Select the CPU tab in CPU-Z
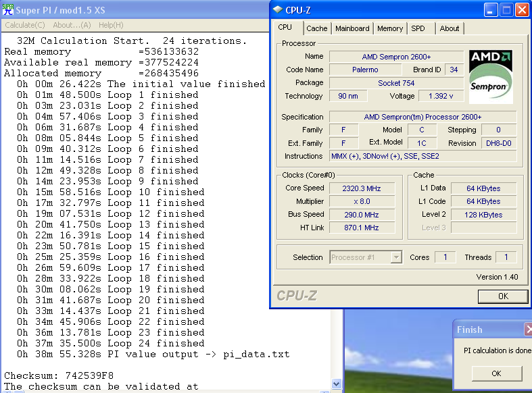532x393 pixels. tap(285, 28)
